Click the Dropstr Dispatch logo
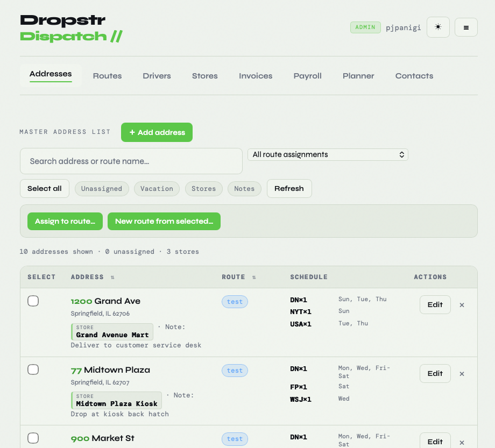 coord(71,29)
